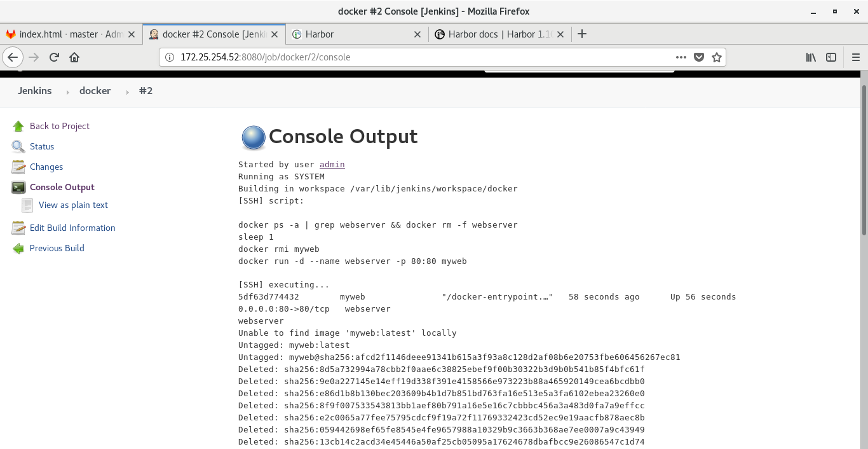The height and width of the screenshot is (449, 868).
Task: Click the 'Deleted: sha256:8d5a732994' log line
Action: click(442, 369)
